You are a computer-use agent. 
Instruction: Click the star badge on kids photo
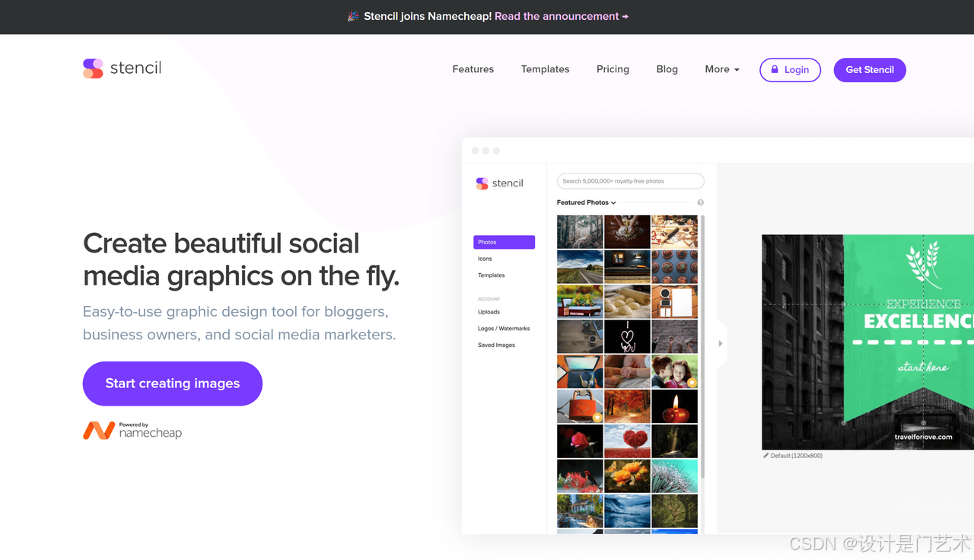pos(692,382)
